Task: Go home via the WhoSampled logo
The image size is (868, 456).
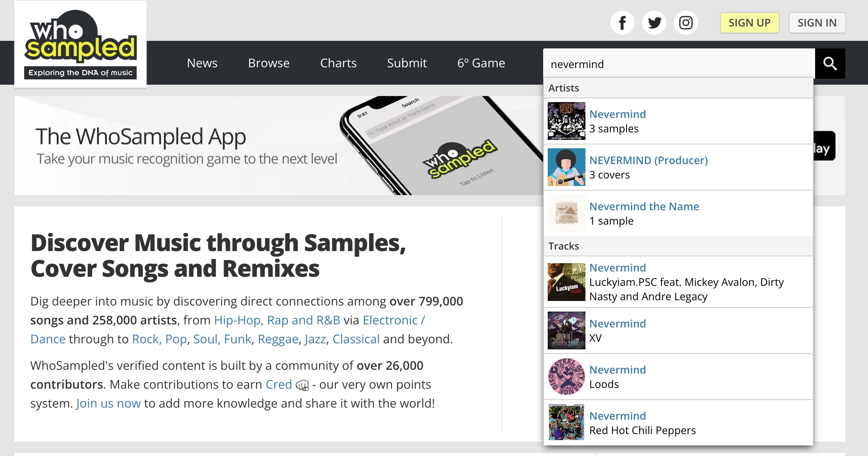Action: click(x=80, y=44)
